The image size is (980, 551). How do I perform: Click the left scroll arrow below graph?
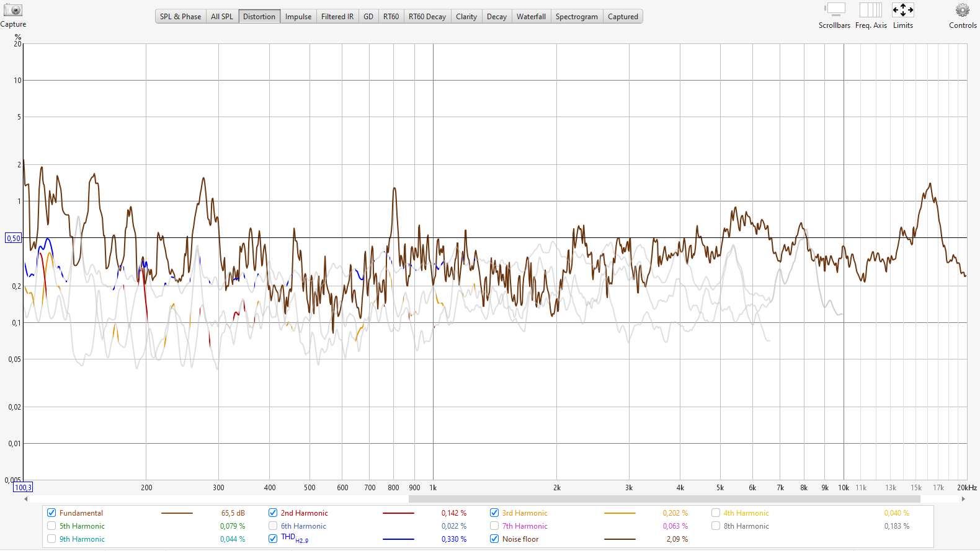(25, 499)
